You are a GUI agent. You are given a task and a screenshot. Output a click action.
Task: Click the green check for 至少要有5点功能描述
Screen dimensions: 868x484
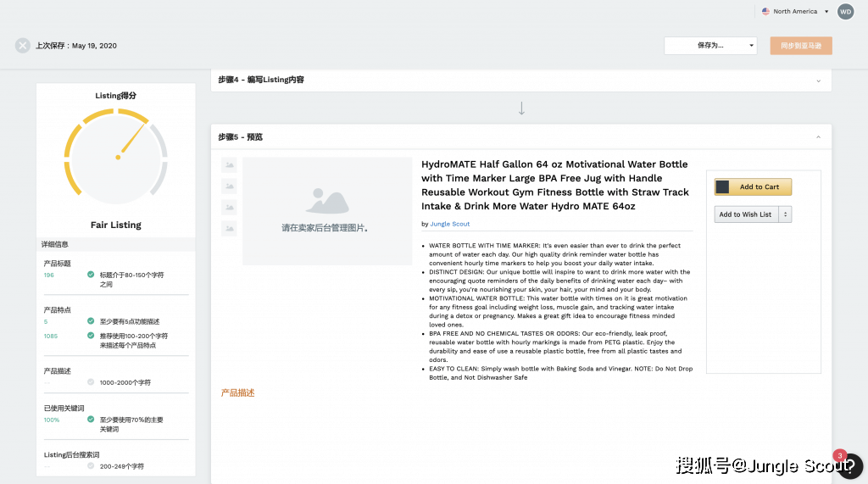(91, 321)
